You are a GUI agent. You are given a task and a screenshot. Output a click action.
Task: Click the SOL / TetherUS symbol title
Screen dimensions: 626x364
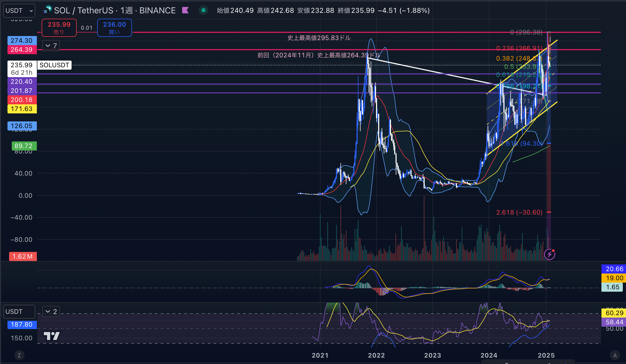coord(84,10)
